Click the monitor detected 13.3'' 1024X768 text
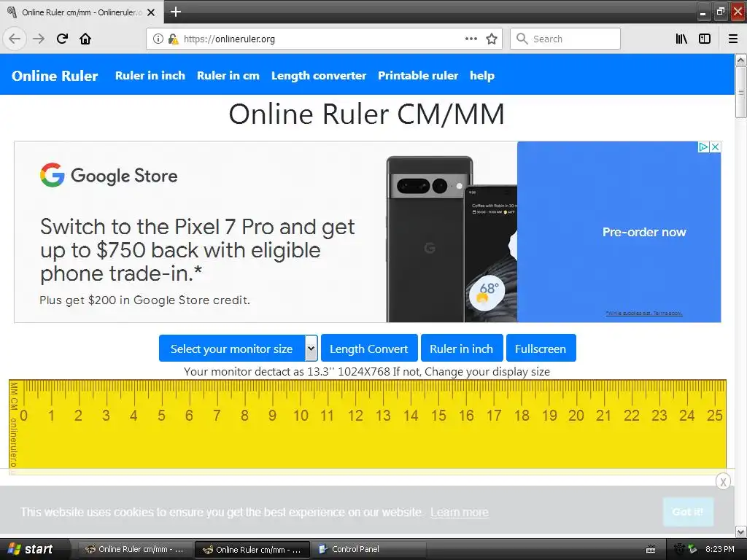This screenshot has height=560, width=747. click(x=367, y=371)
